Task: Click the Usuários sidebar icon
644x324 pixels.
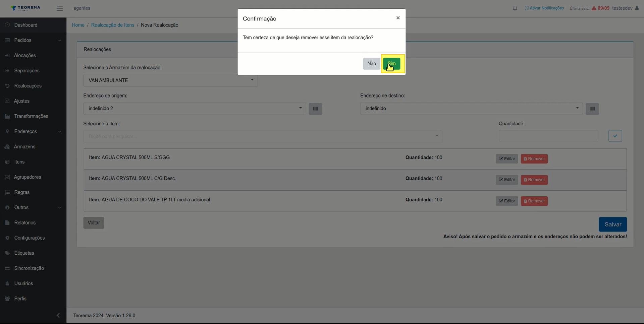Action: (x=7, y=284)
